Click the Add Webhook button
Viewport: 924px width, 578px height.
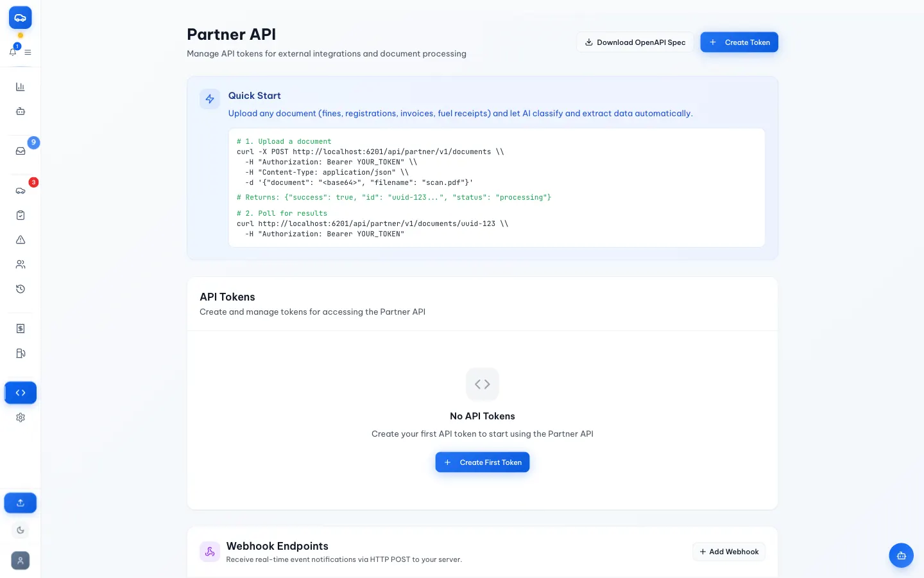[x=729, y=552]
